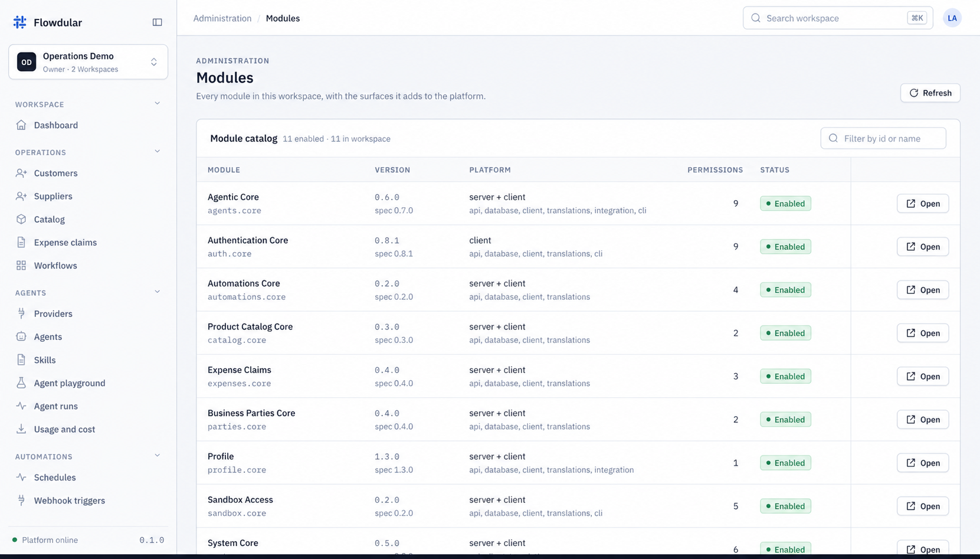Click the 11 enabled catalog count text
Image resolution: width=980 pixels, height=559 pixels.
[x=303, y=139]
